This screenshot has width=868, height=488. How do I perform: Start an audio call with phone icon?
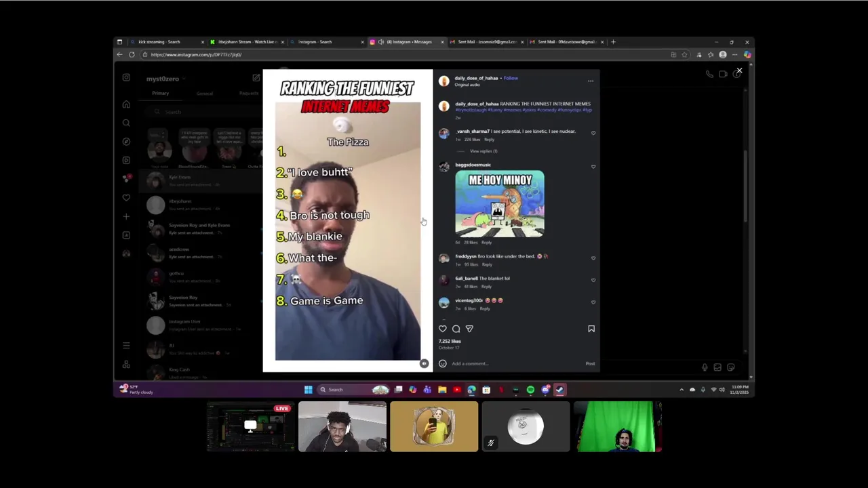click(x=709, y=74)
